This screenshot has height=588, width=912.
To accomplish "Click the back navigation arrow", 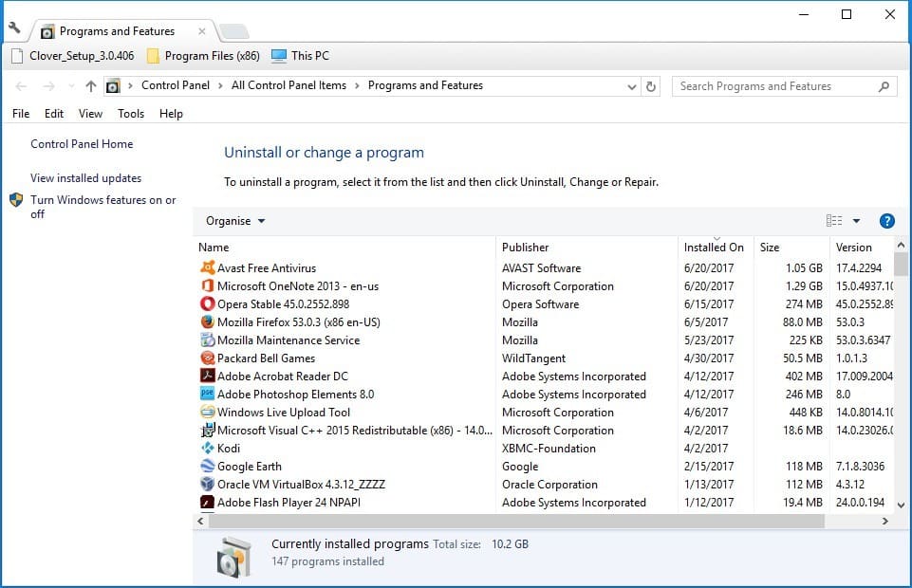I will tap(22, 86).
